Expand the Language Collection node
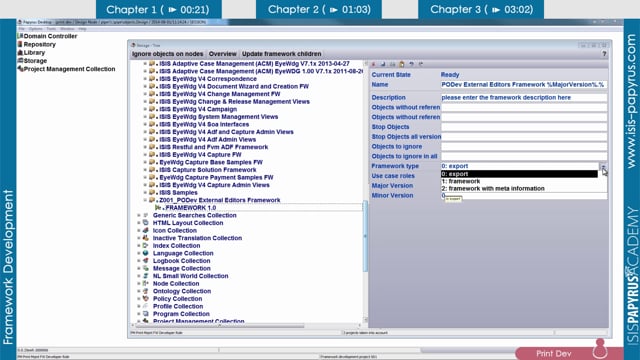Screen dimensions: 640x360 [139, 253]
